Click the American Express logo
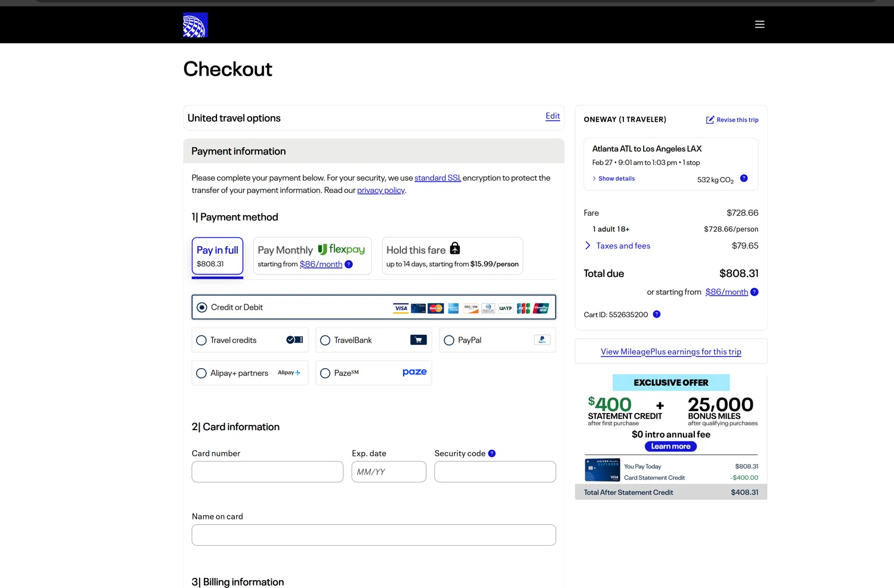 pos(454,308)
